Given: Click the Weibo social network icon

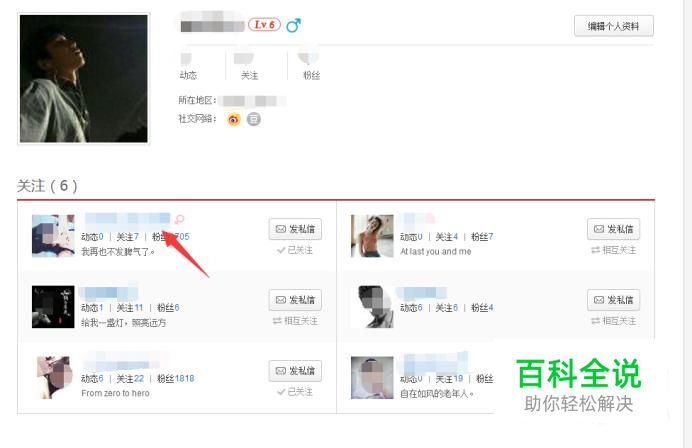Looking at the screenshot, I should pyautogui.click(x=233, y=119).
